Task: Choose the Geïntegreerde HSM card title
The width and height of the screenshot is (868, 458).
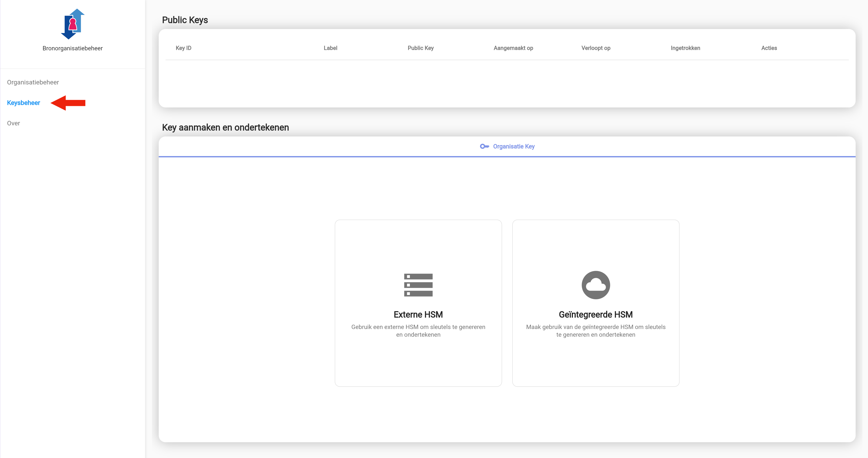Action: [x=595, y=314]
